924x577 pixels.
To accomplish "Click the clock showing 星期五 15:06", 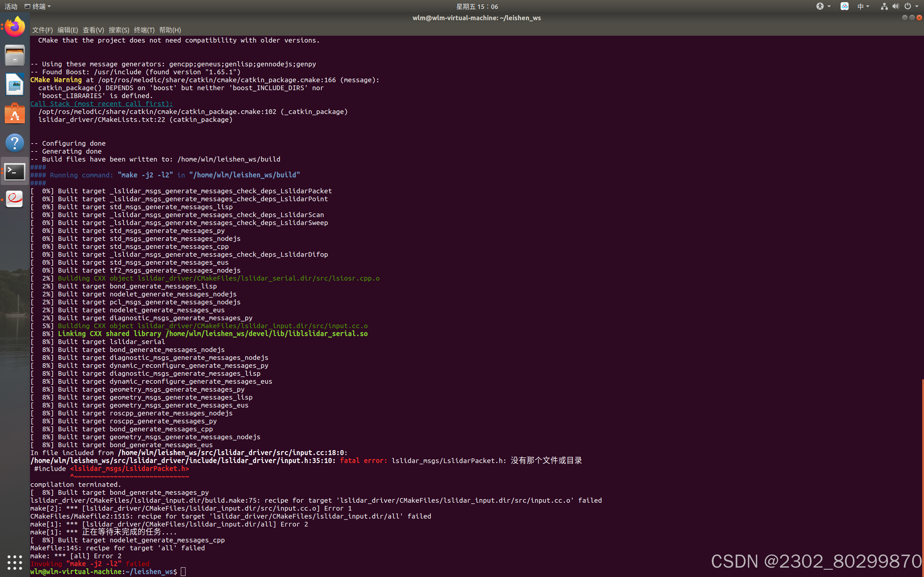I will coord(477,6).
